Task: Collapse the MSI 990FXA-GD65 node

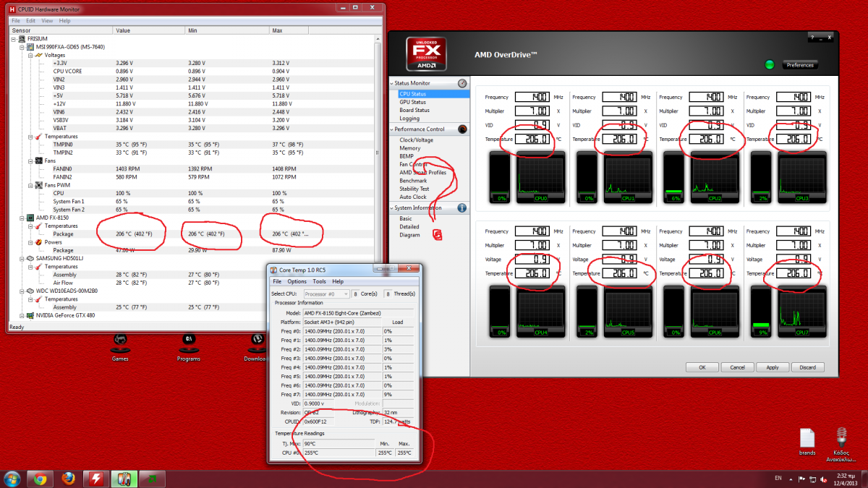Action: pos(22,47)
